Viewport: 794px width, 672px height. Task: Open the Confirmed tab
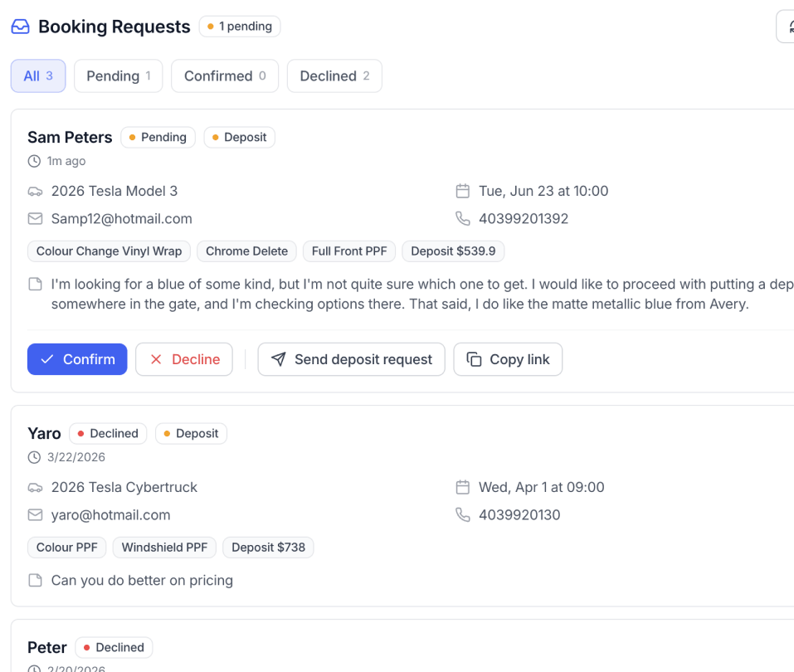pyautogui.click(x=225, y=76)
